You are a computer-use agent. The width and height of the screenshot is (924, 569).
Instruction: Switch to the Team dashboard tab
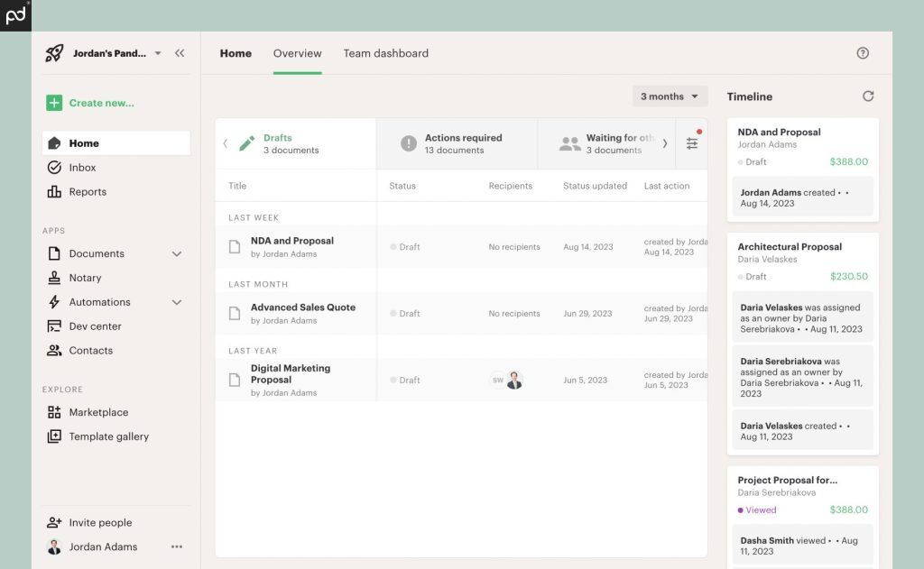(x=386, y=53)
